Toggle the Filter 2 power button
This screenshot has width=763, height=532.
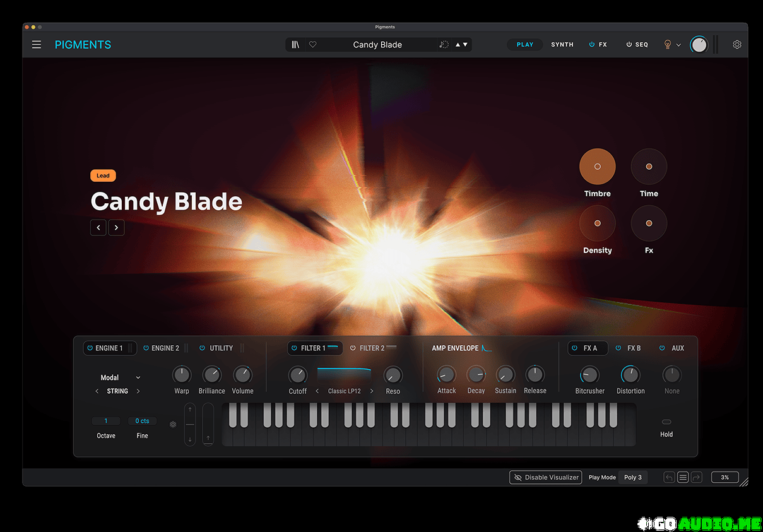[x=353, y=348]
